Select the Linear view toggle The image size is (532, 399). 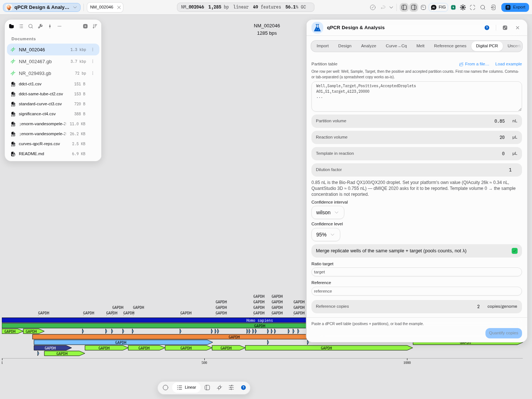click(187, 388)
